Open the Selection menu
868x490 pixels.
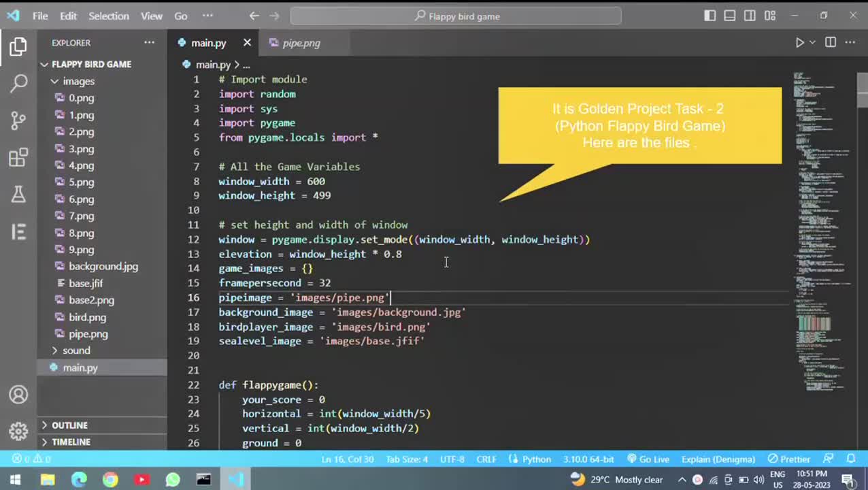tap(108, 16)
